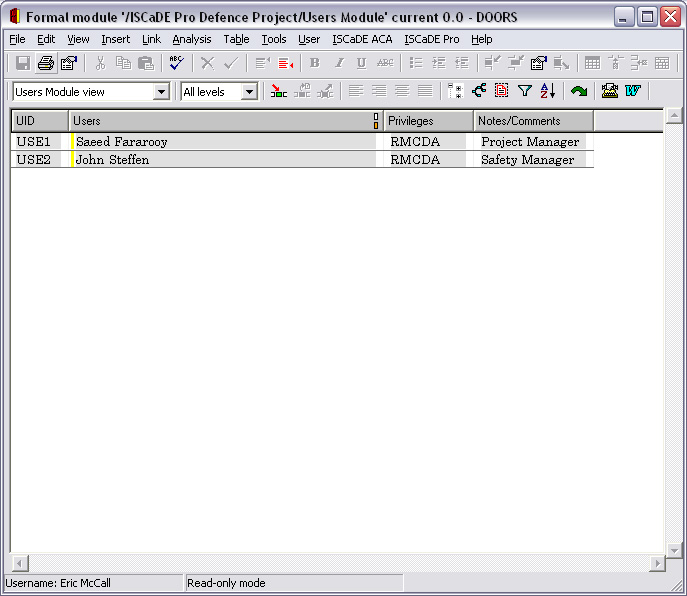687x596 pixels.
Task: Click the Copy icon
Action: pos(123,63)
